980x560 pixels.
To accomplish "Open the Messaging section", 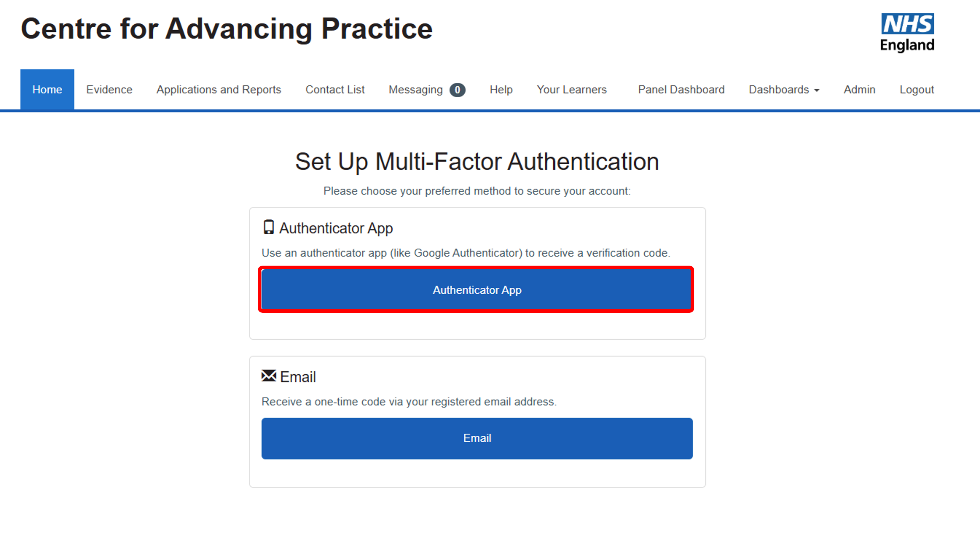I will [415, 90].
